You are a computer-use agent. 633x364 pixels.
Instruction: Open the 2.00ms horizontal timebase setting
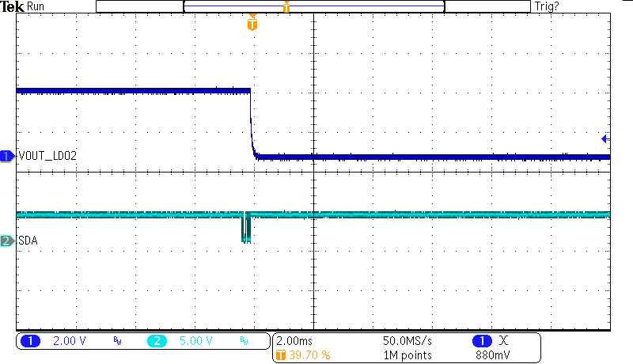(294, 340)
